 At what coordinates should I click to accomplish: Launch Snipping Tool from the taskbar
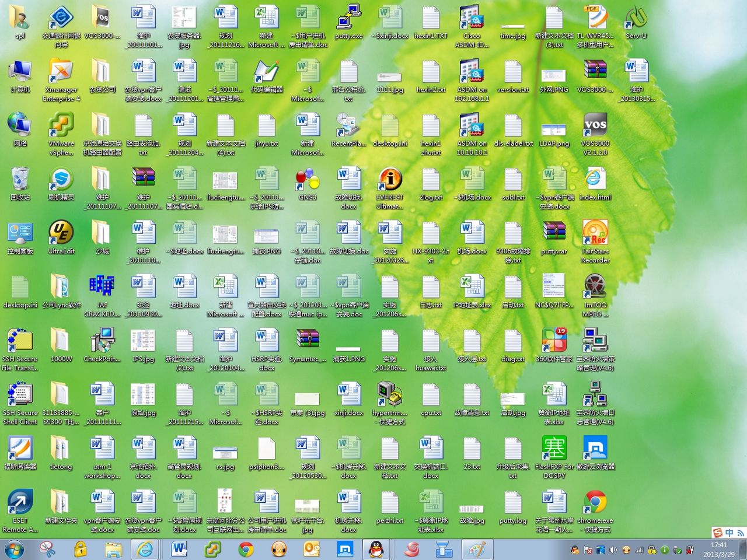pyautogui.click(x=47, y=549)
